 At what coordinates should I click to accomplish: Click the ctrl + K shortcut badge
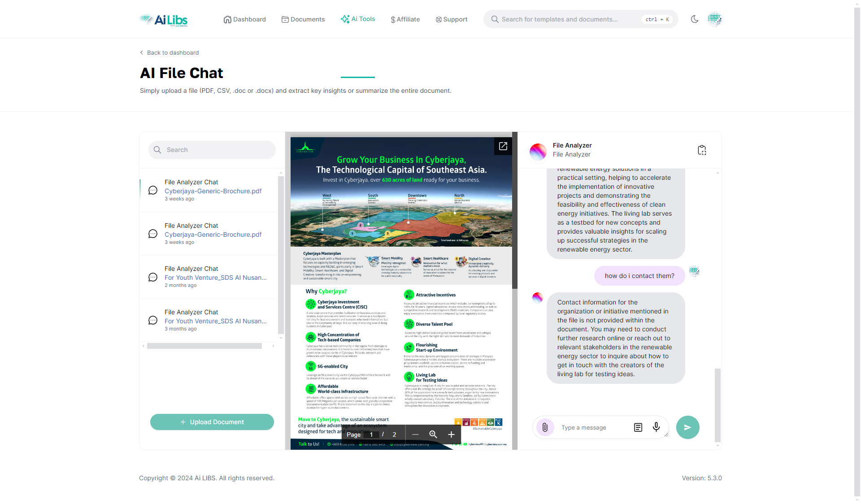657,19
